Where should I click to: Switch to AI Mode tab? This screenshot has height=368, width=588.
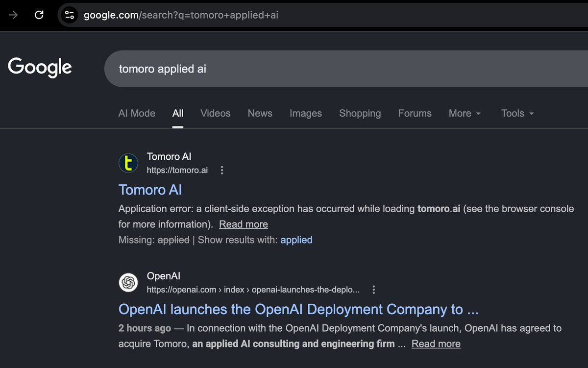click(137, 113)
